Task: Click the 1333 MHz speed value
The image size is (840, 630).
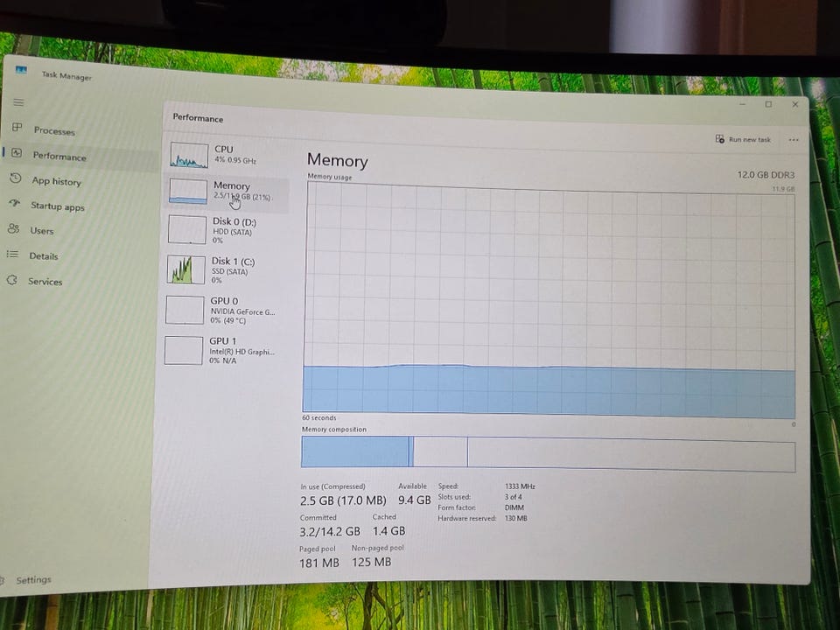Action: point(520,486)
